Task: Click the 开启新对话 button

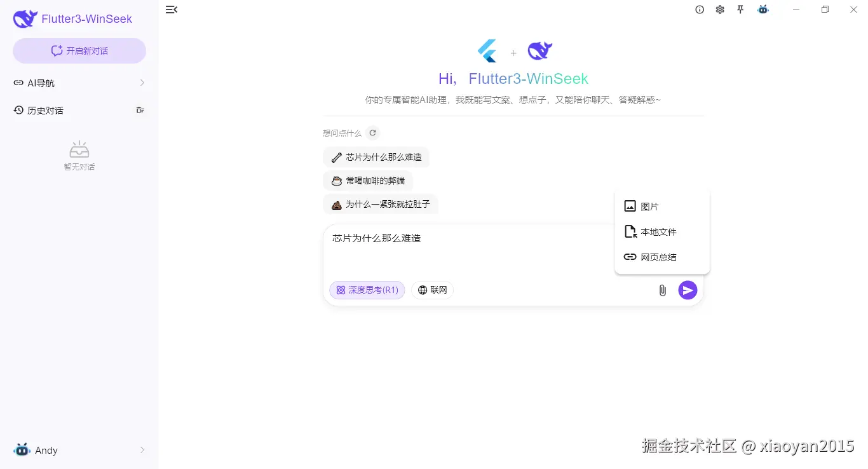Action: tap(79, 50)
